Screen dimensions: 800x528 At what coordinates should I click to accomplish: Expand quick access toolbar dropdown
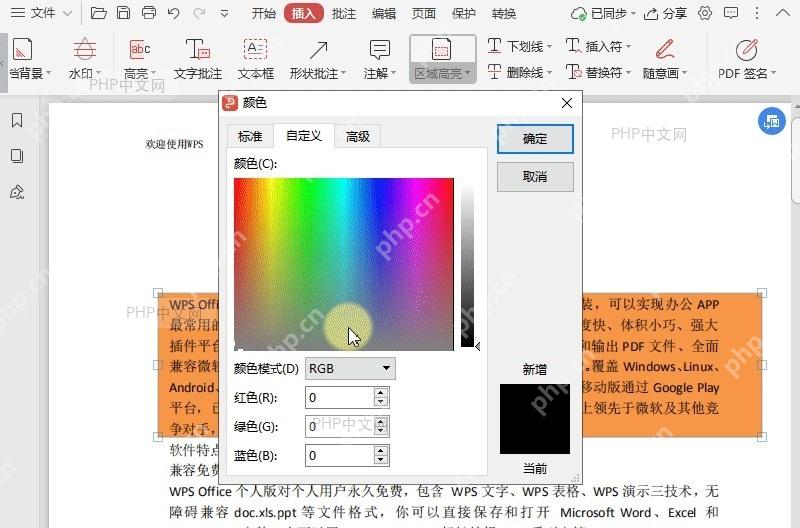point(224,14)
